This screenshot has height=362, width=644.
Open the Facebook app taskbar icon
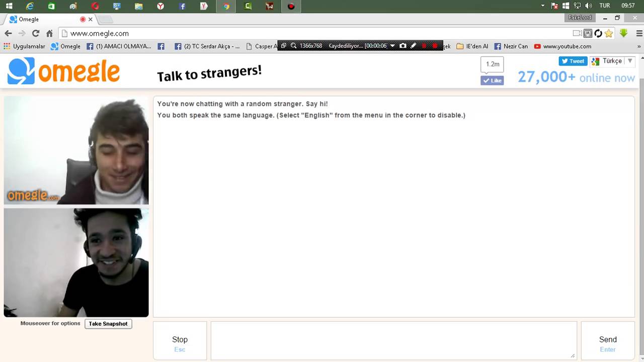click(182, 6)
